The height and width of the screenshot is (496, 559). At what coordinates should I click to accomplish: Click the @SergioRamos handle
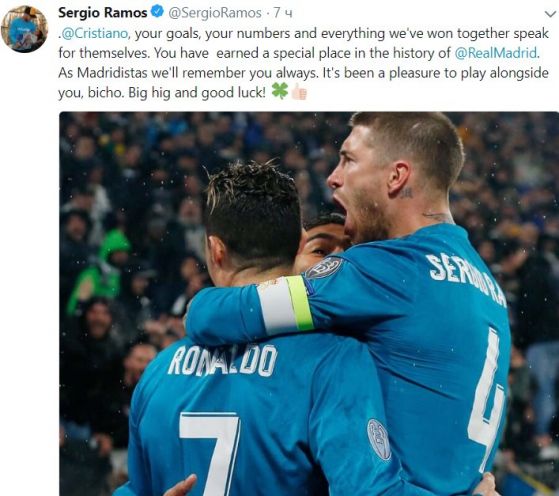[x=215, y=13]
